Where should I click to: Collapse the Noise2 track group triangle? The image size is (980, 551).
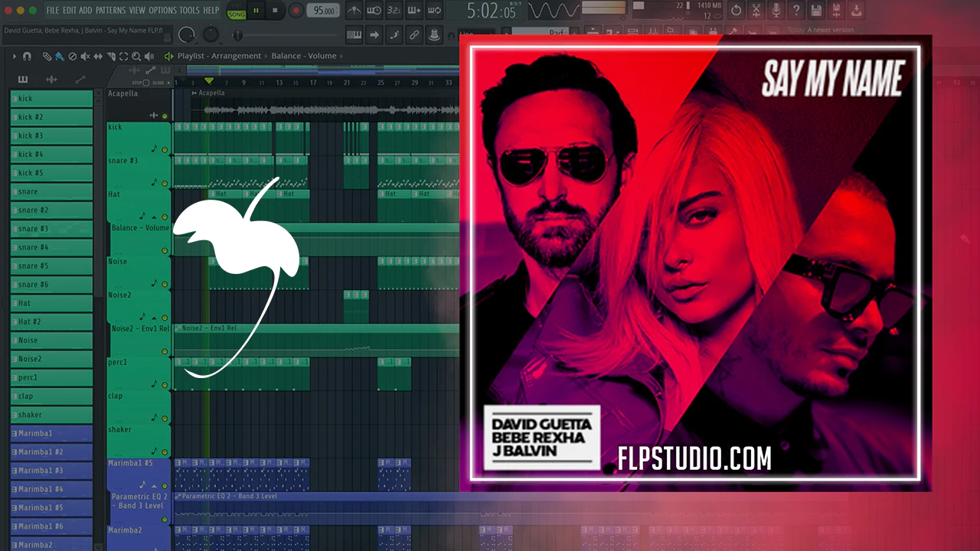coord(153,318)
